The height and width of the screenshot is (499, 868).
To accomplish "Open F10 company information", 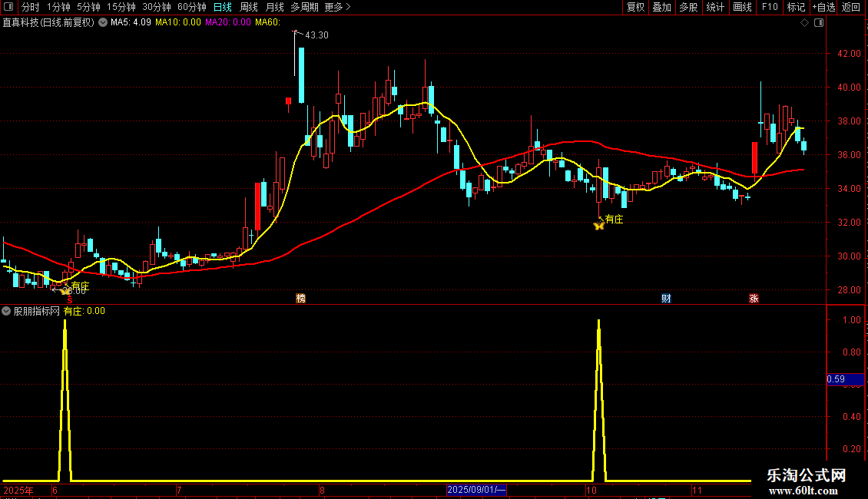I will pyautogui.click(x=770, y=7).
